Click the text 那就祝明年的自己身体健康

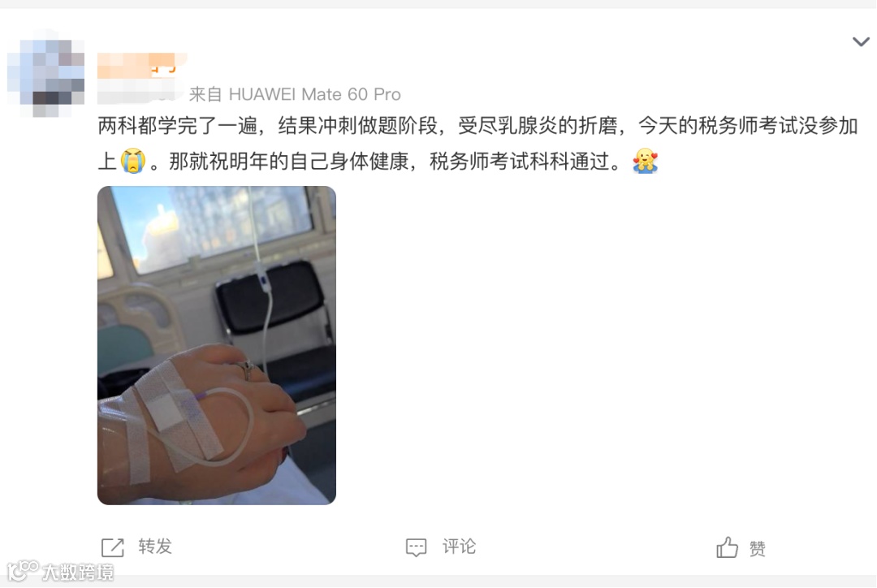[x=288, y=162]
